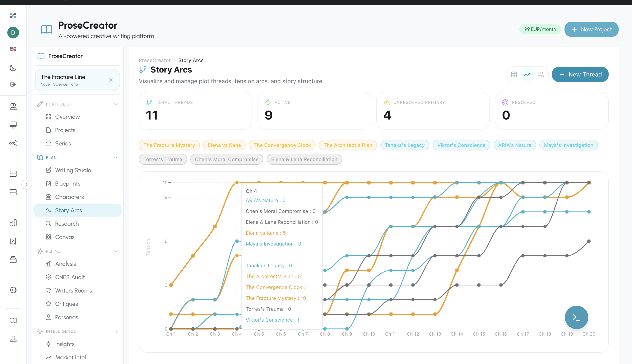632x364 pixels.
Task: Toggle the Torres's Trauma filter pill
Action: tap(163, 159)
